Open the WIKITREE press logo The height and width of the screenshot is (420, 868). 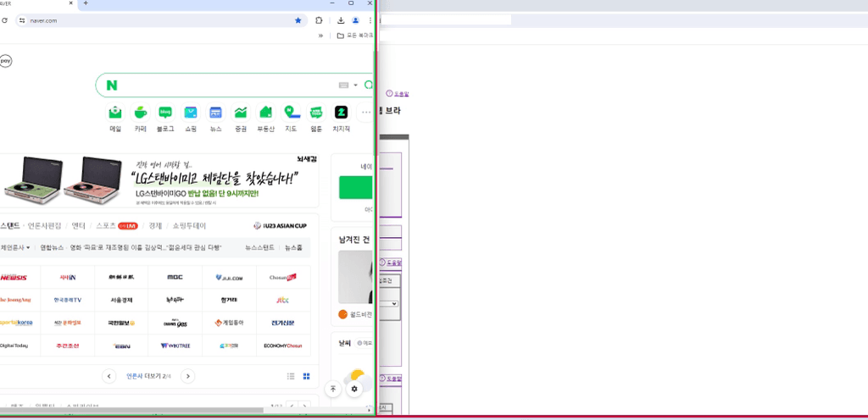(x=175, y=345)
